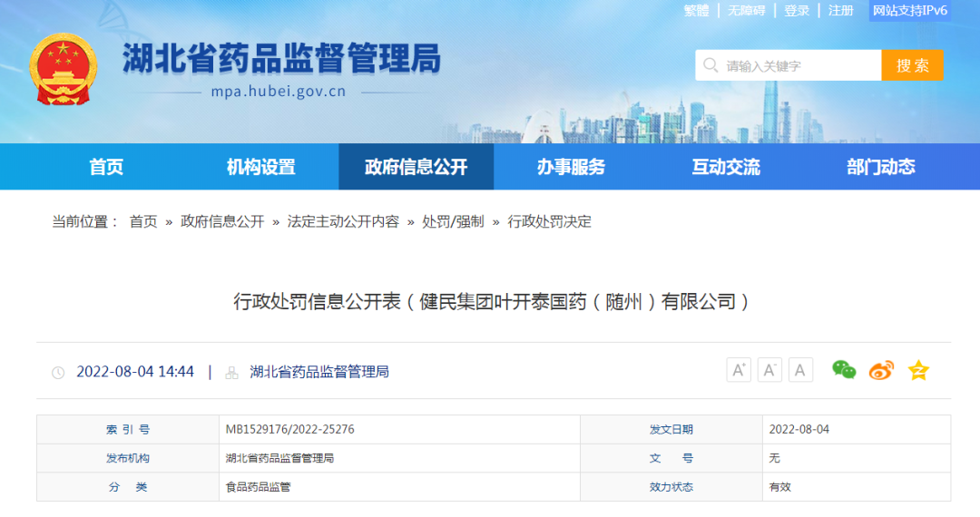Click the 行政处罚决定 breadcrumb link
The image size is (980, 517).
[549, 221]
